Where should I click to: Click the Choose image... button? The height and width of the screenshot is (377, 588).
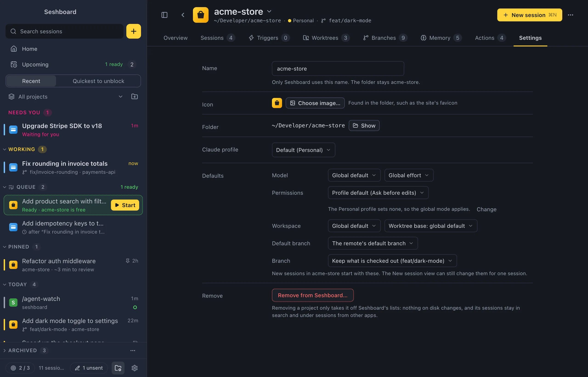[x=315, y=103]
